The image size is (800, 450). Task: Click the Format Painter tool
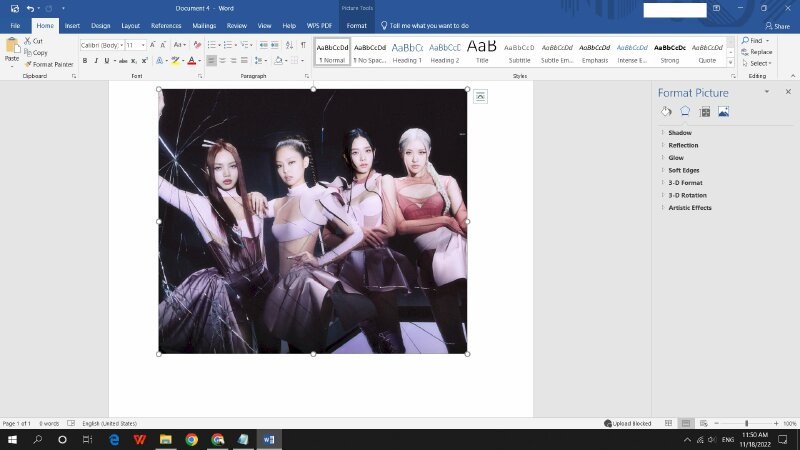pos(48,64)
